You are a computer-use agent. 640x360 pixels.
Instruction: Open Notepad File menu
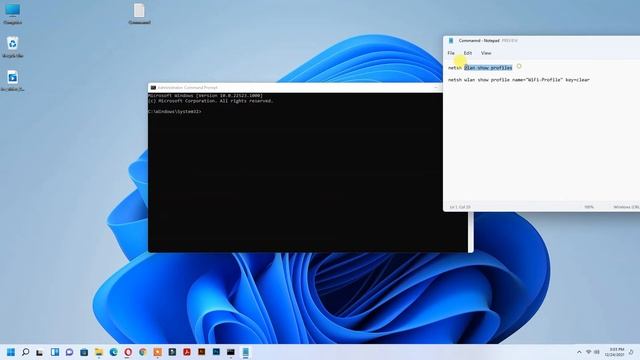tap(451, 53)
